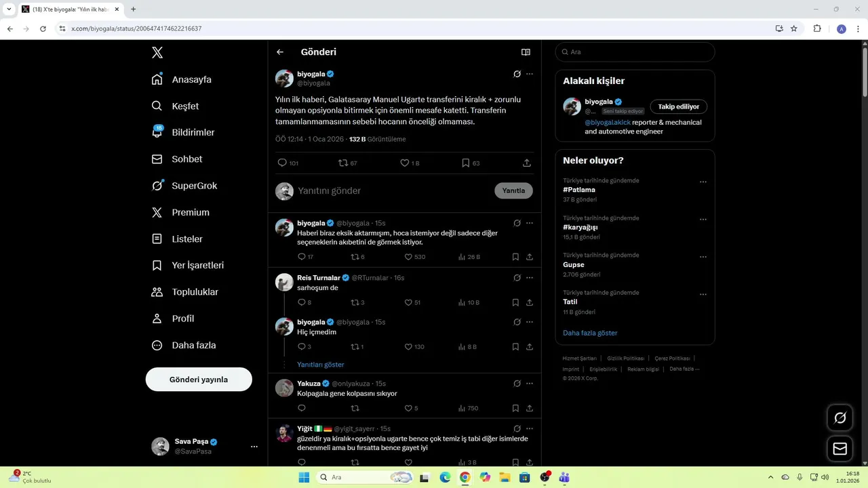Viewport: 868px width, 488px height.
Task: Open Listeler in the sidebar
Action: [x=177, y=239]
